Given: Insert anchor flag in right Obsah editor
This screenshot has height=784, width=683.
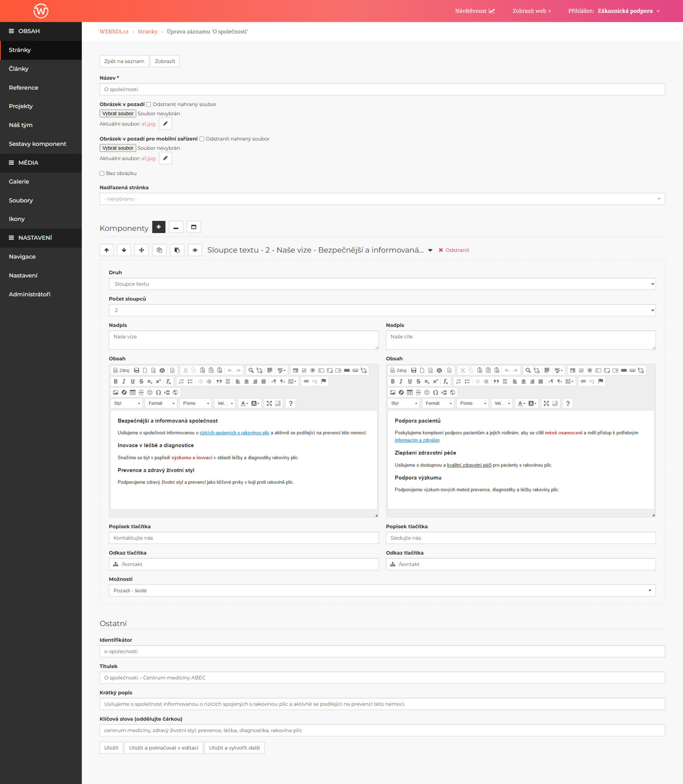Looking at the screenshot, I should [601, 381].
